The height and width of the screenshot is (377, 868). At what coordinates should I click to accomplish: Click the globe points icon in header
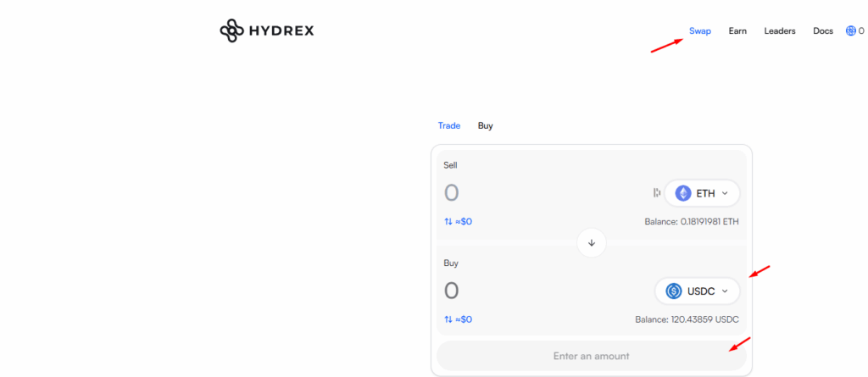click(x=851, y=31)
